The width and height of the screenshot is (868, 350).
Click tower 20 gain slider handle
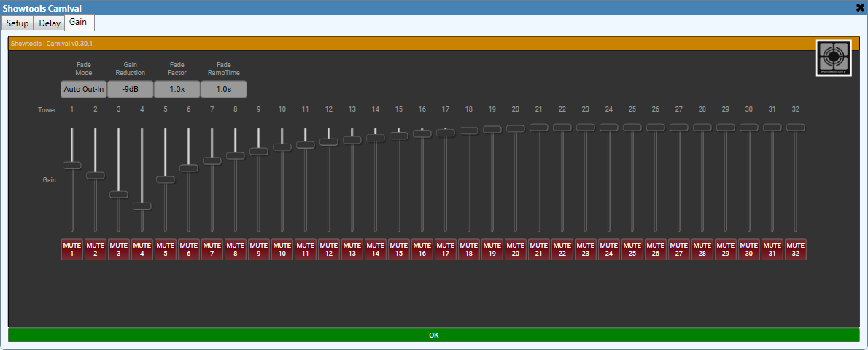(x=516, y=128)
